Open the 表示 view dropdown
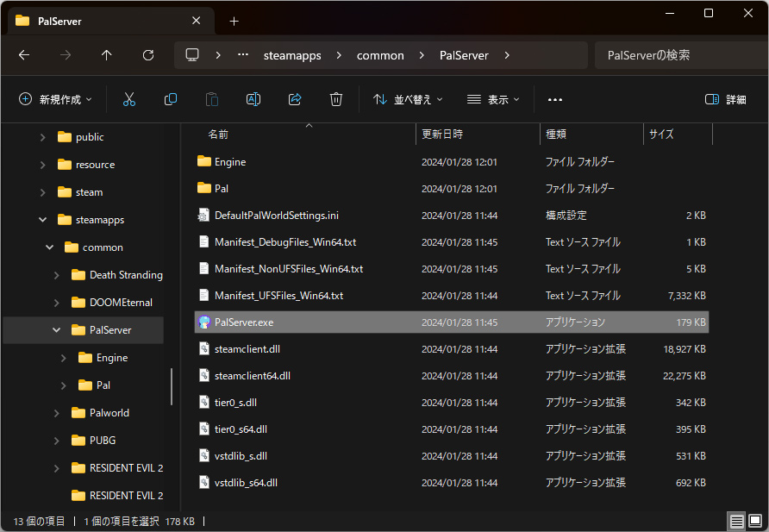769x532 pixels. click(493, 99)
